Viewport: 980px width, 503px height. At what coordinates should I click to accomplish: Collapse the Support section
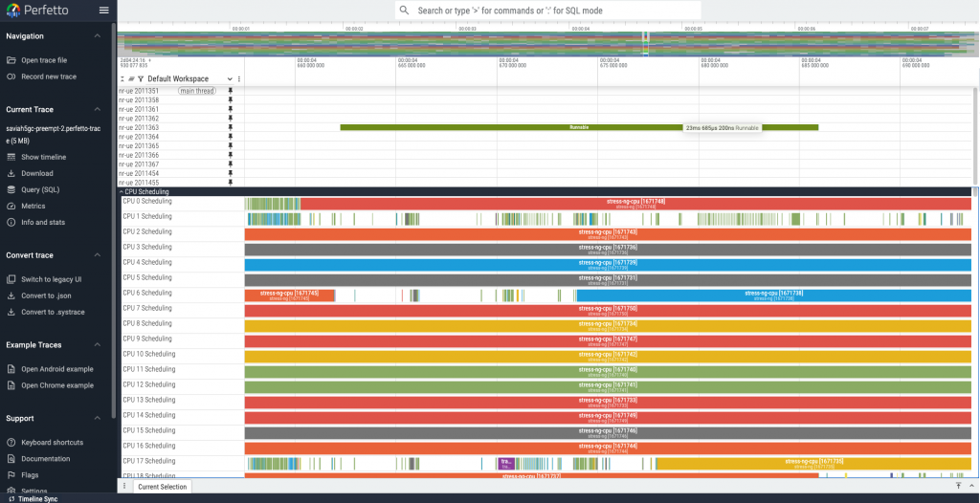[x=97, y=418]
